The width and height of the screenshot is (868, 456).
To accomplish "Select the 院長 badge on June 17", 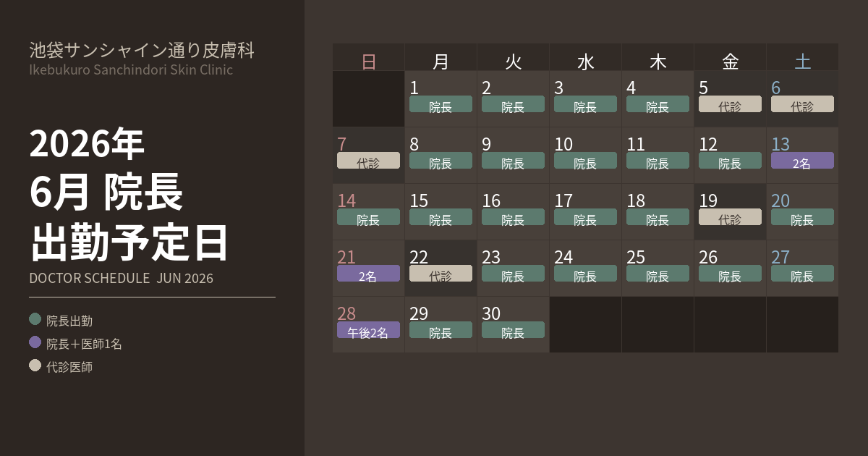I will pyautogui.click(x=585, y=217).
